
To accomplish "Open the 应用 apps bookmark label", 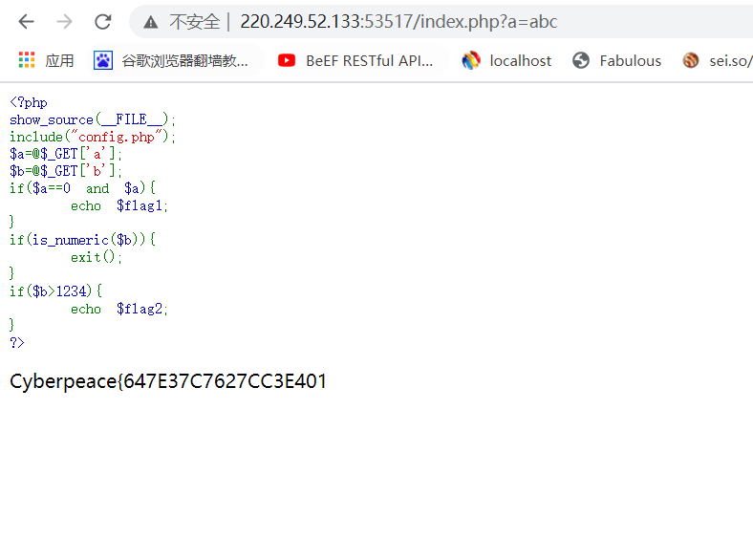I will click(59, 61).
